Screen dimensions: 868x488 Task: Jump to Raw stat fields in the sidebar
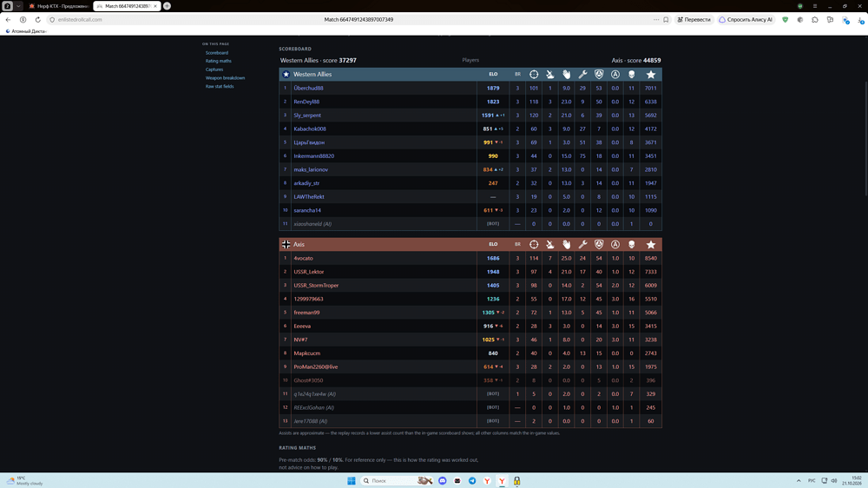coord(220,87)
